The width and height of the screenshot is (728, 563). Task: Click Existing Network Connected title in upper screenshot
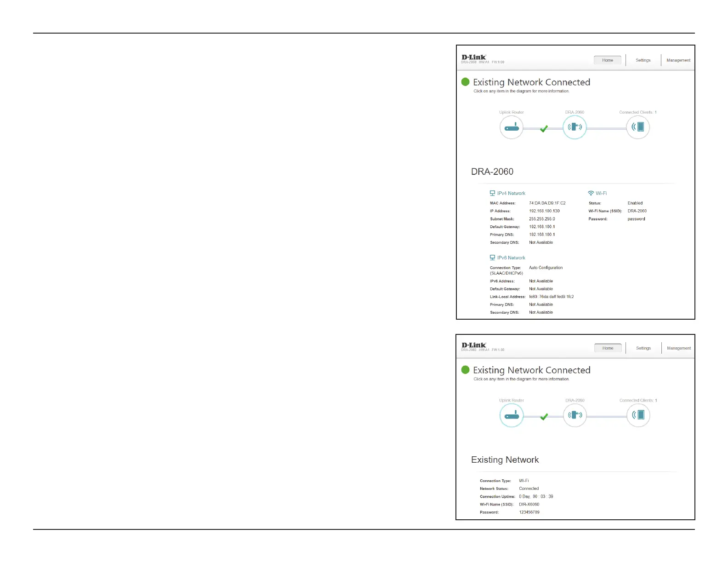[x=532, y=82]
